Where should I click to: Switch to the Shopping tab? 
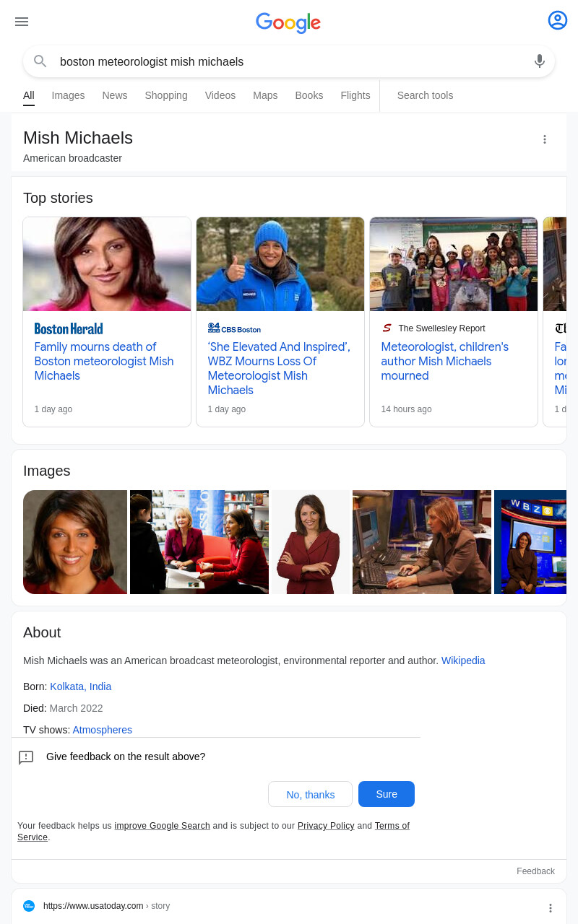tap(166, 95)
